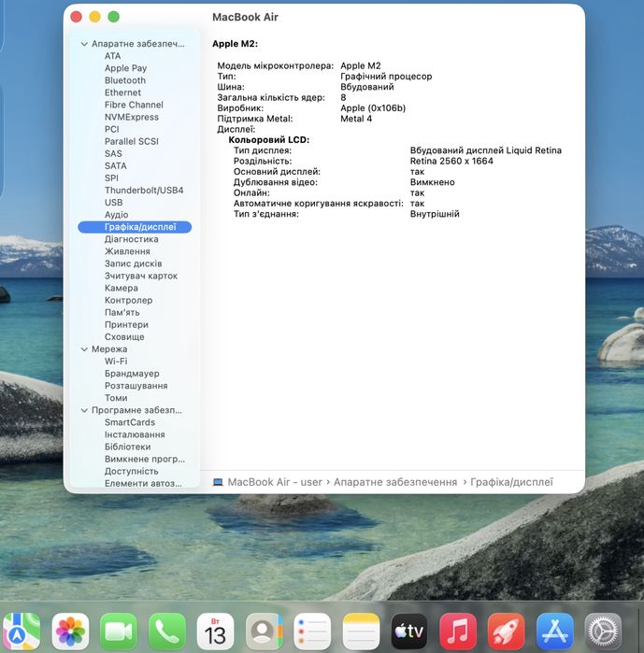Select ATA in the sidebar
The height and width of the screenshot is (653, 644).
tap(112, 56)
